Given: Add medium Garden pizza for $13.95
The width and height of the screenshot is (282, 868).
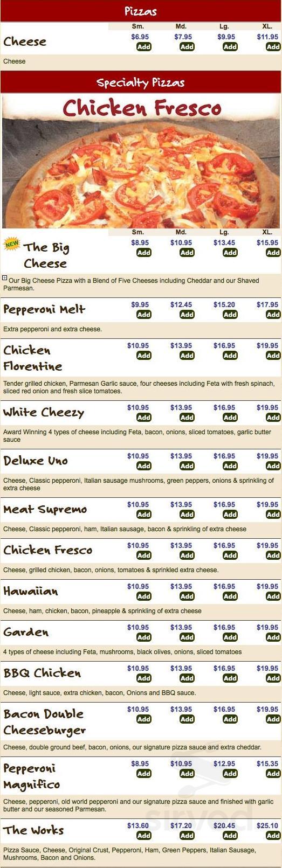Looking at the screenshot, I should pos(187,637).
